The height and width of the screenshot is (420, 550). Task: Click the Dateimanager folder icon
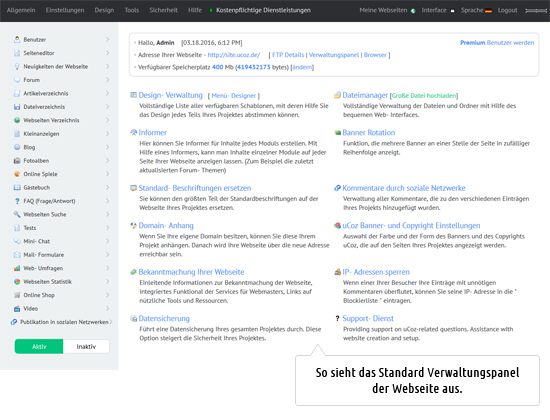337,95
